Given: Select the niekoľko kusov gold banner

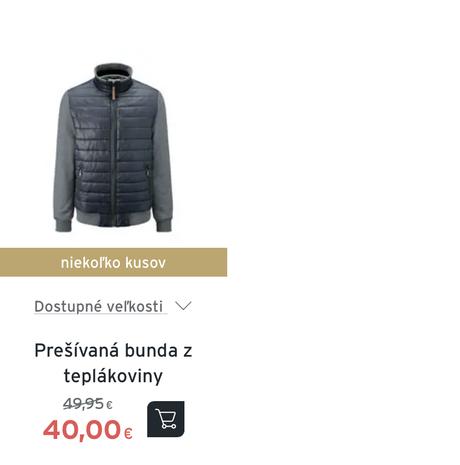Looking at the screenshot, I should click(113, 262).
